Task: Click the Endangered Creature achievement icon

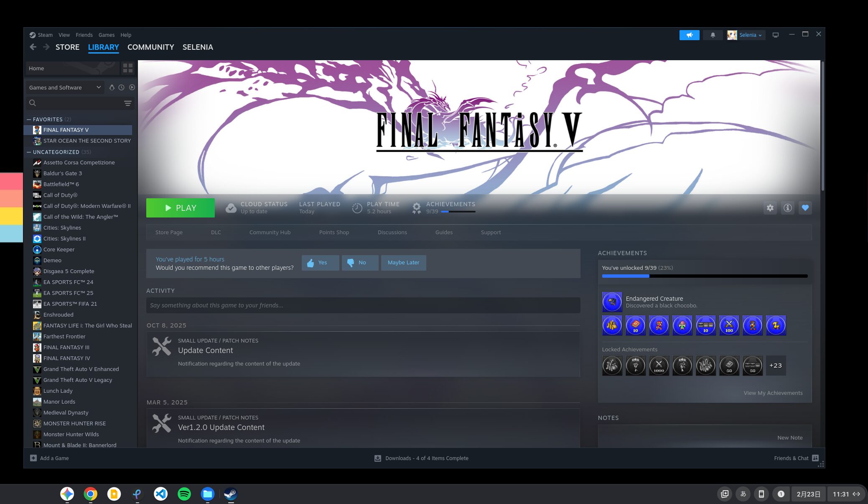Action: click(612, 302)
